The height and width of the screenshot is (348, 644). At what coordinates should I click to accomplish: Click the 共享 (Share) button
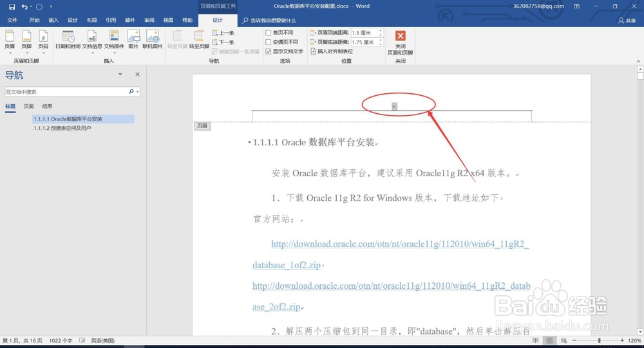coord(627,20)
